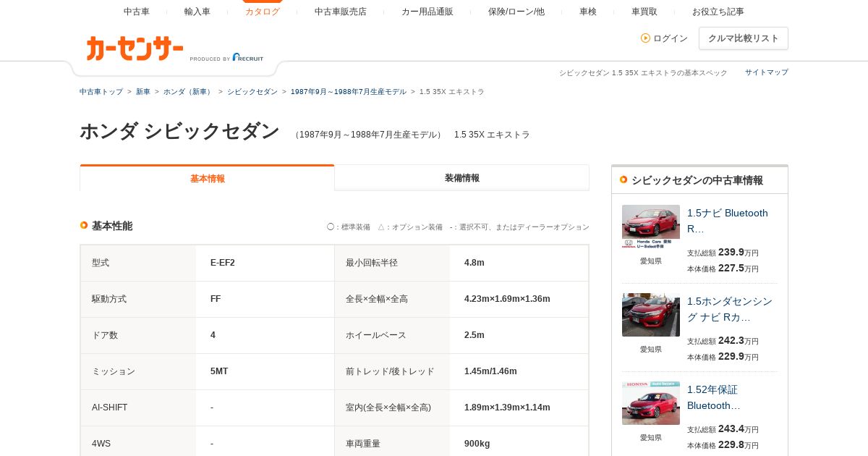Go to 1987年9月～1988年7月生産モデル breadcrumb

[x=349, y=92]
